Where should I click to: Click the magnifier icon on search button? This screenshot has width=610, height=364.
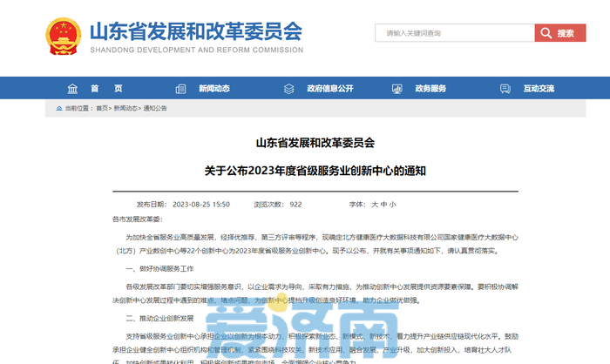click(546, 33)
